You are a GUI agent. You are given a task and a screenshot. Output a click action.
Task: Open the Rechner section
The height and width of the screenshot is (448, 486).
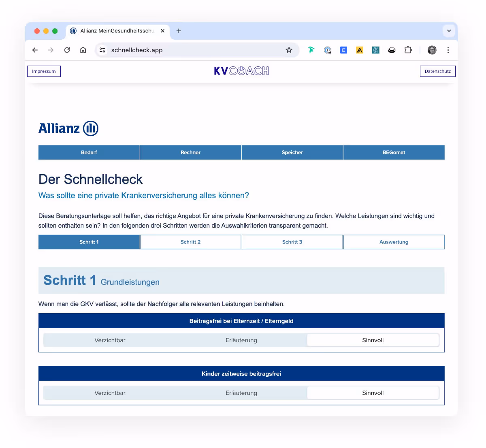[x=190, y=152]
